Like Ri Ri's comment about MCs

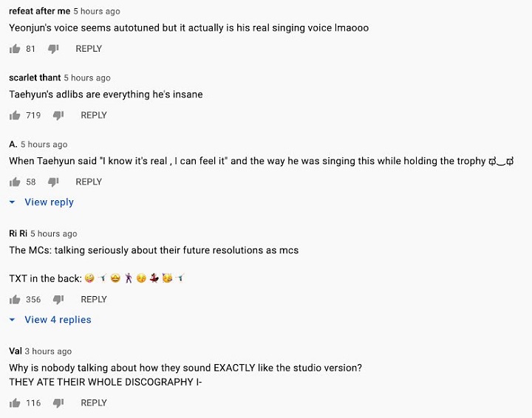15,300
